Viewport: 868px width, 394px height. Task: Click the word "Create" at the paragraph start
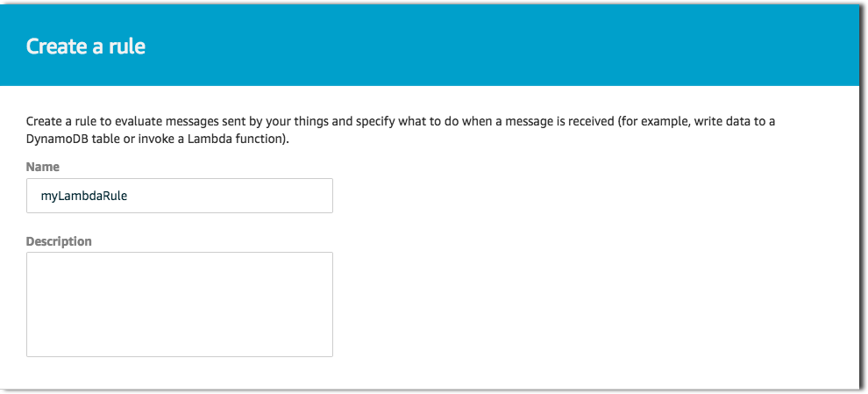coord(43,121)
